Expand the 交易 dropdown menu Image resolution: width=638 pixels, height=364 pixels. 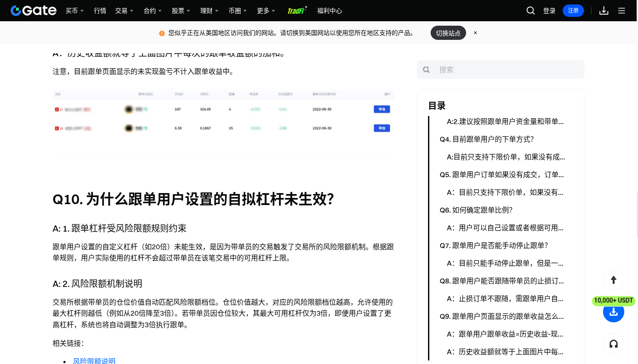tap(124, 11)
